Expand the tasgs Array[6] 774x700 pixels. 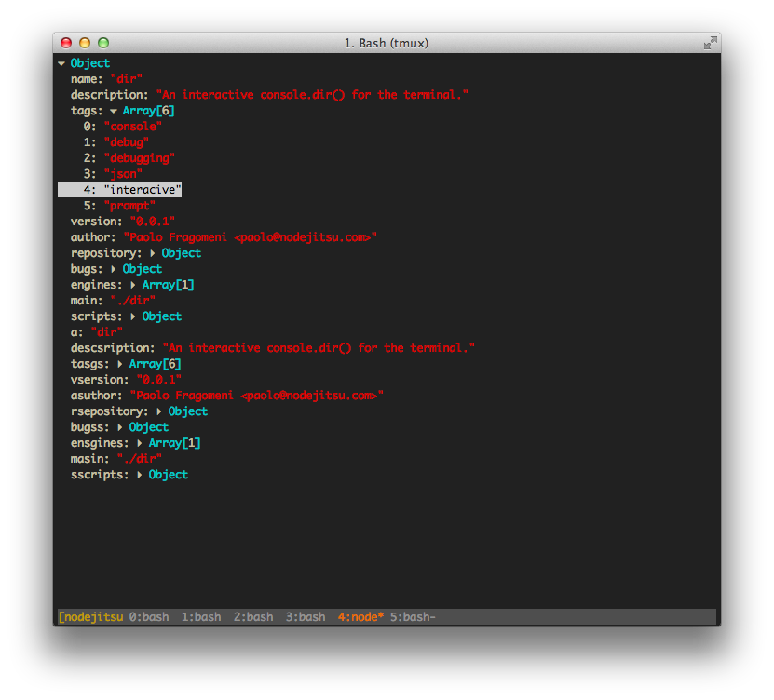(121, 363)
